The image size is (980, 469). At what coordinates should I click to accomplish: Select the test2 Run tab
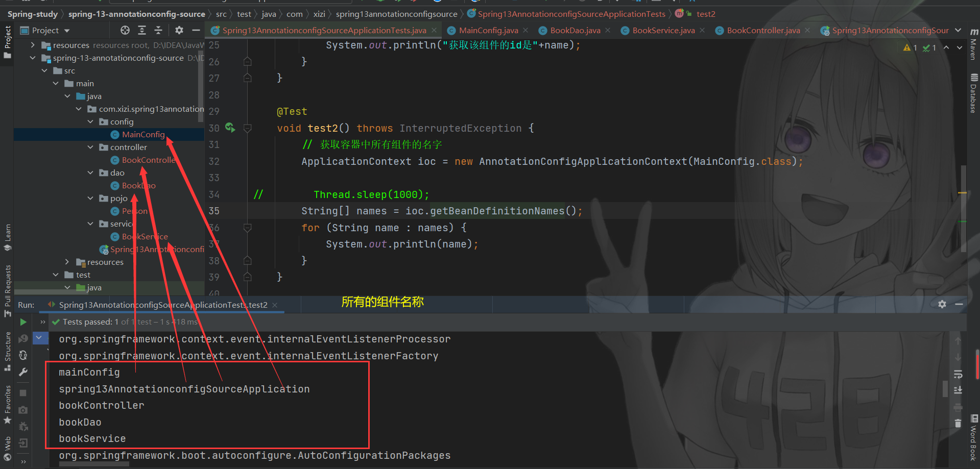pyautogui.click(x=163, y=305)
